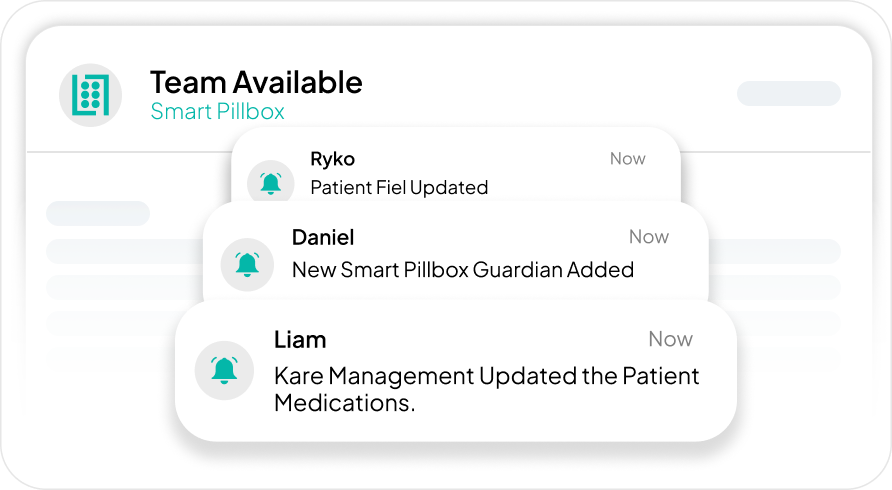892x490 pixels.
Task: Click the bell icon beside Liam
Action: point(225,369)
